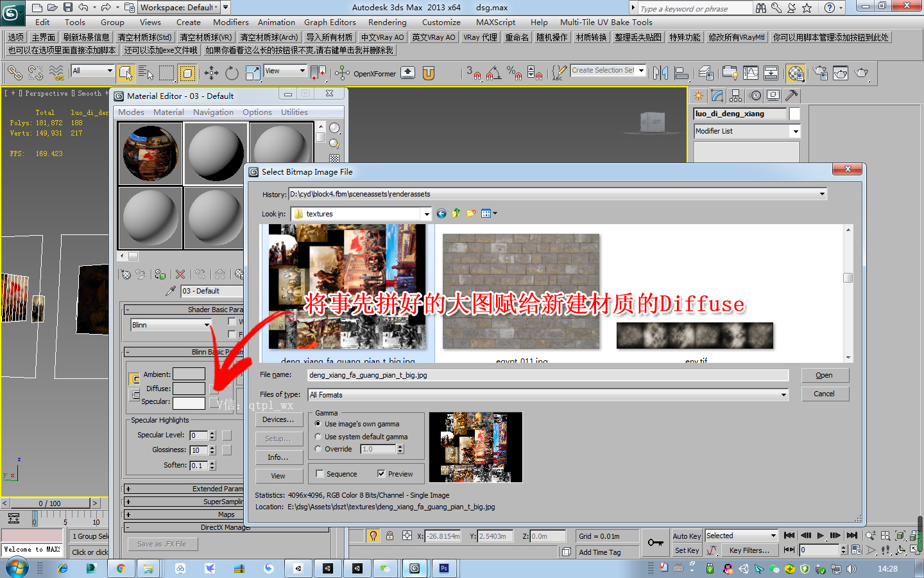Screen dimensions: 924x578
Task: Open the Material Editor Navigation menu
Action: pos(213,112)
